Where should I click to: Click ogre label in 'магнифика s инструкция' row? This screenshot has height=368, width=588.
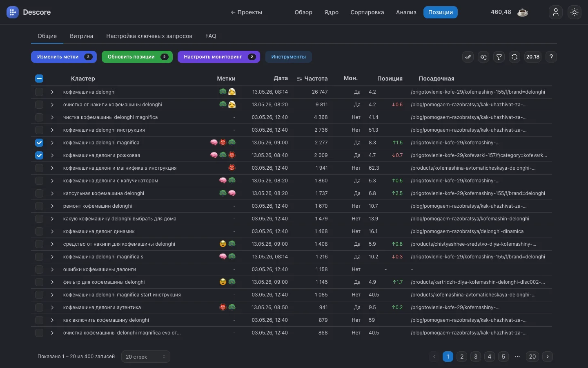pyautogui.click(x=232, y=168)
